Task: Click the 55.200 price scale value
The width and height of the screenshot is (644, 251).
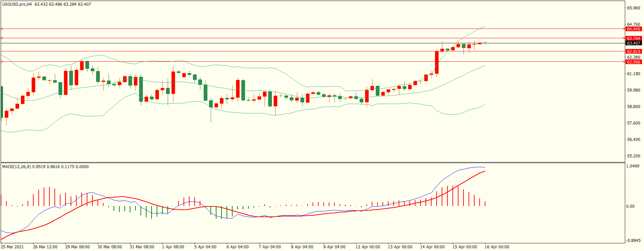Action: tap(634, 156)
